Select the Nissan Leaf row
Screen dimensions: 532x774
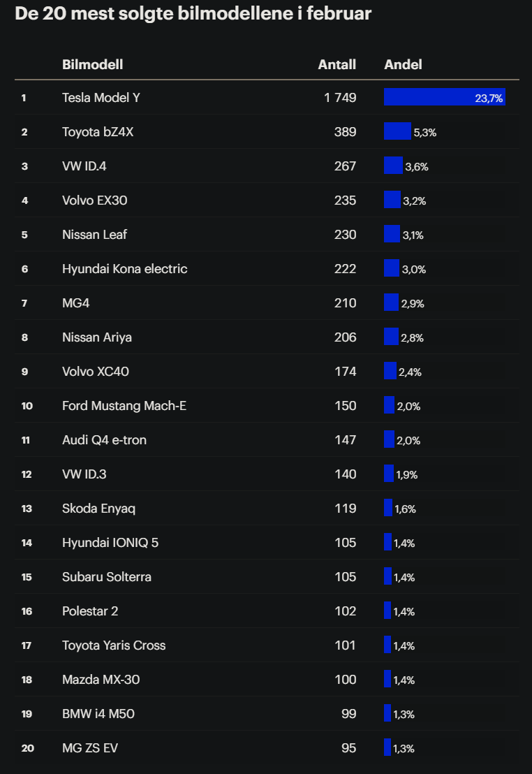267,235
